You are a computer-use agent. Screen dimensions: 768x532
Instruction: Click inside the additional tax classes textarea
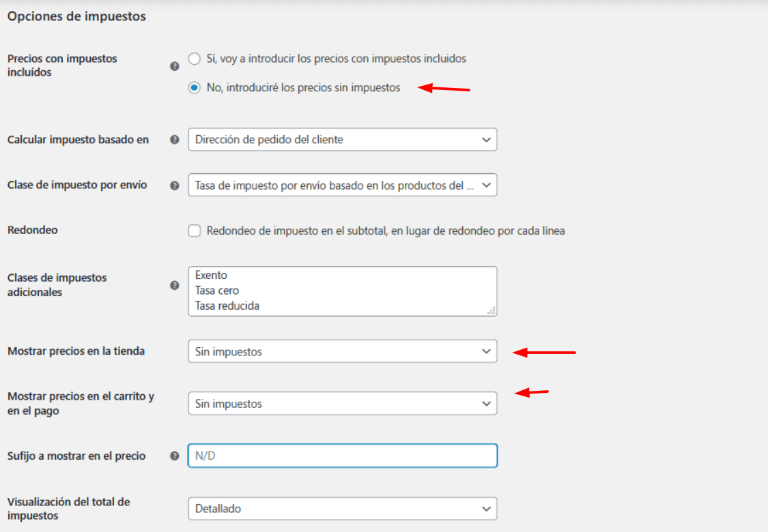pyautogui.click(x=343, y=291)
